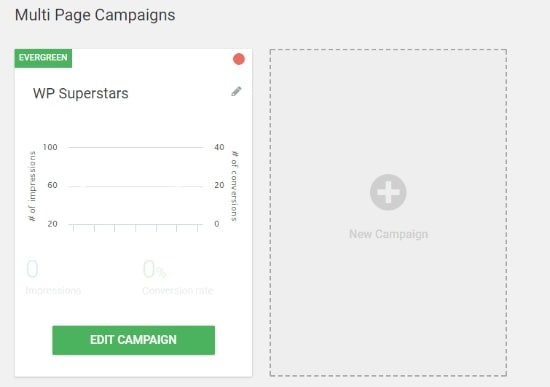Viewport: 550px width, 387px height.
Task: Click the Multi Page Campaigns heading
Action: [x=95, y=15]
